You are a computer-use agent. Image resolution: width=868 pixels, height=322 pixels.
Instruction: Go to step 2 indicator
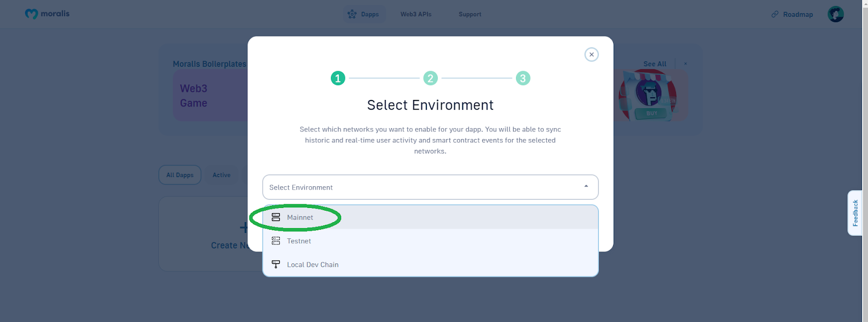pyautogui.click(x=430, y=78)
